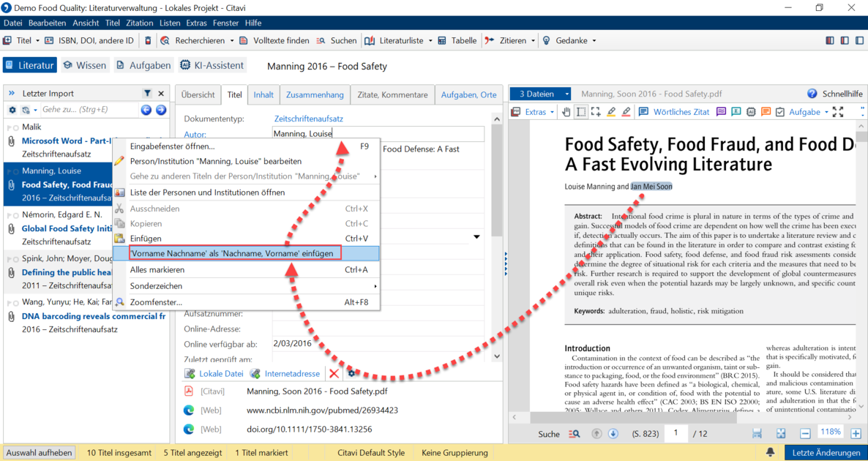The height and width of the screenshot is (461, 868).
Task: Zoom in with the plus icon in PDF viewer
Action: click(856, 433)
